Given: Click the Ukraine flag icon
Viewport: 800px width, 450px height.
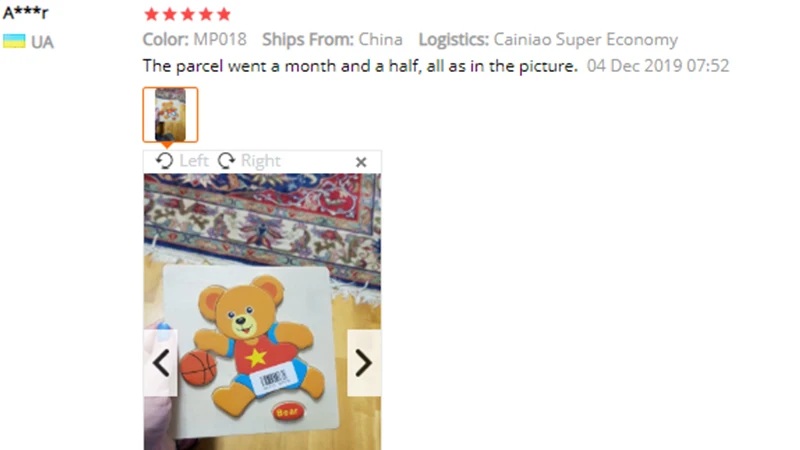Looking at the screenshot, I should [x=14, y=41].
